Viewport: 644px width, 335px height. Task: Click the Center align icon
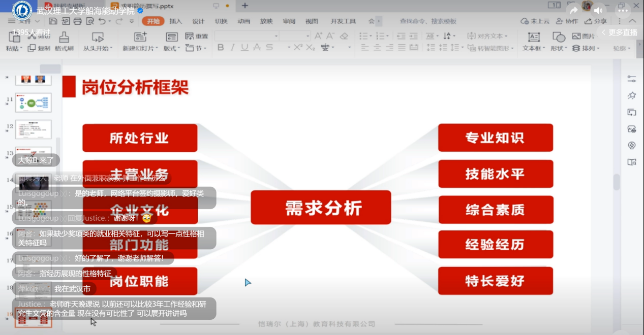point(377,48)
